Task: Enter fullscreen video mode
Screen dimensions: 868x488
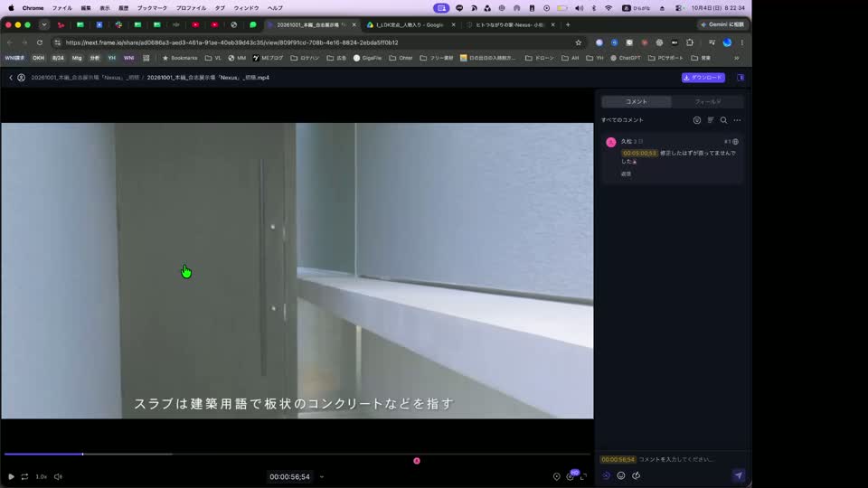Action: point(583,476)
